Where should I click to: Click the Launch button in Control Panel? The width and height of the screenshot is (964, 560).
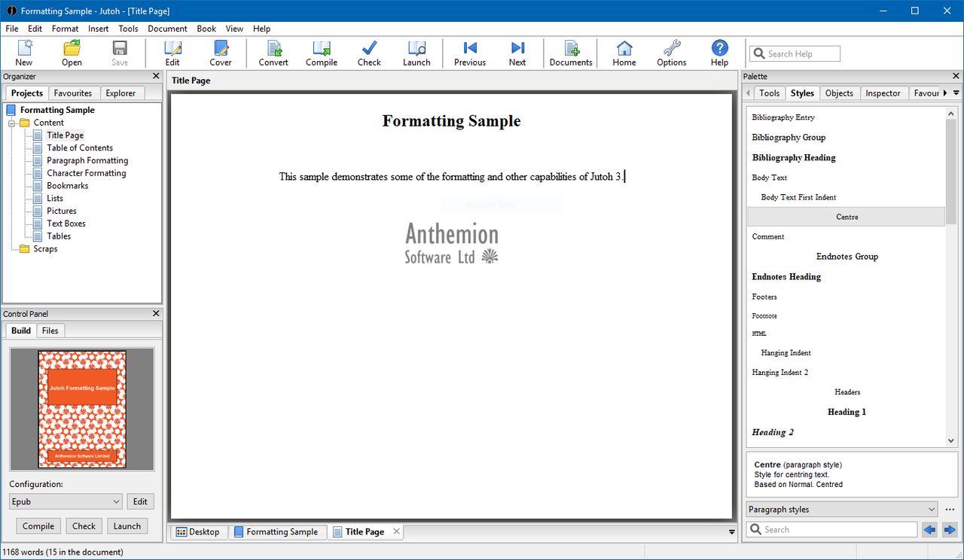(127, 526)
